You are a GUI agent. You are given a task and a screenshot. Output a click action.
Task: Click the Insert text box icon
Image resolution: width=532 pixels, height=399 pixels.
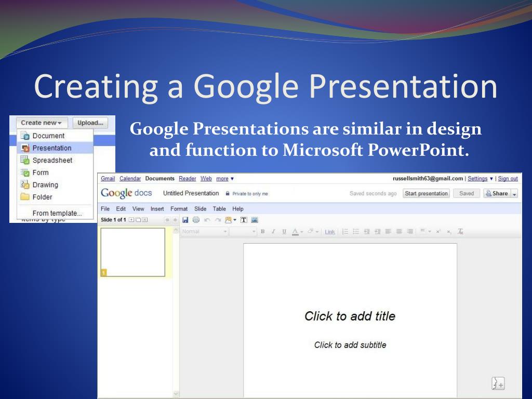(x=243, y=220)
